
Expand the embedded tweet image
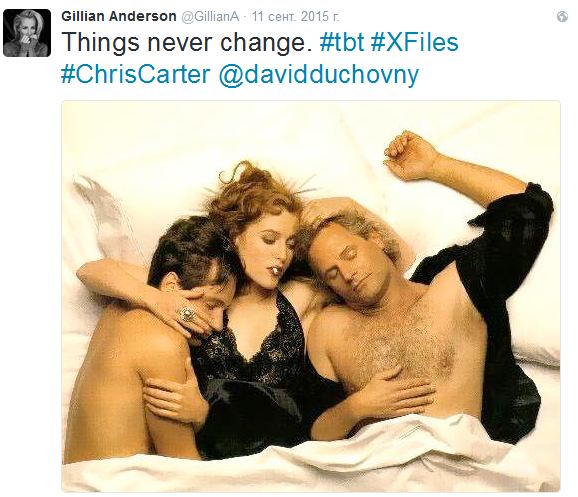click(311, 296)
